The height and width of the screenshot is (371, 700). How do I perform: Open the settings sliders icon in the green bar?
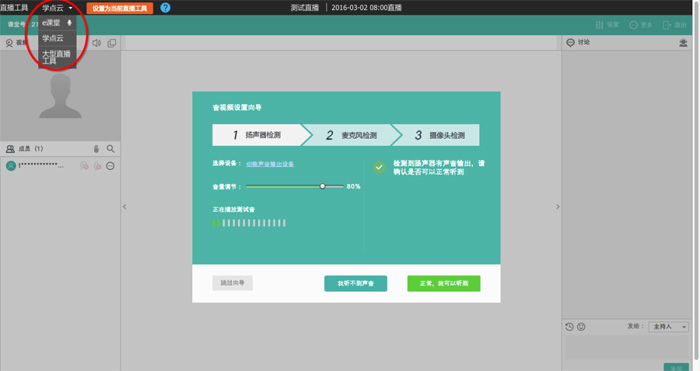pyautogui.click(x=600, y=25)
